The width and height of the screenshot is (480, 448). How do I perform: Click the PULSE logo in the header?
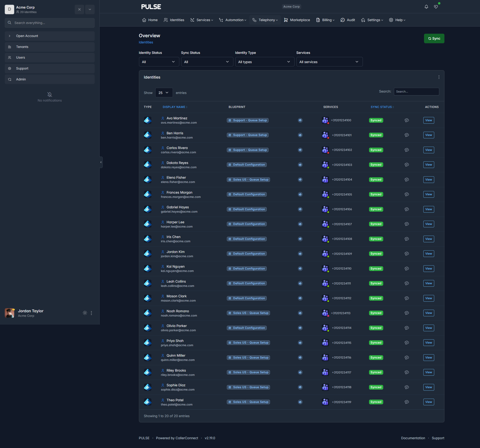click(x=151, y=6)
